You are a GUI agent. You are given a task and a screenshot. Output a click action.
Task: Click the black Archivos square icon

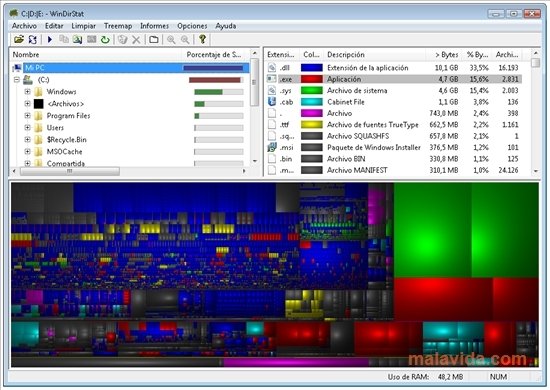pos(38,104)
